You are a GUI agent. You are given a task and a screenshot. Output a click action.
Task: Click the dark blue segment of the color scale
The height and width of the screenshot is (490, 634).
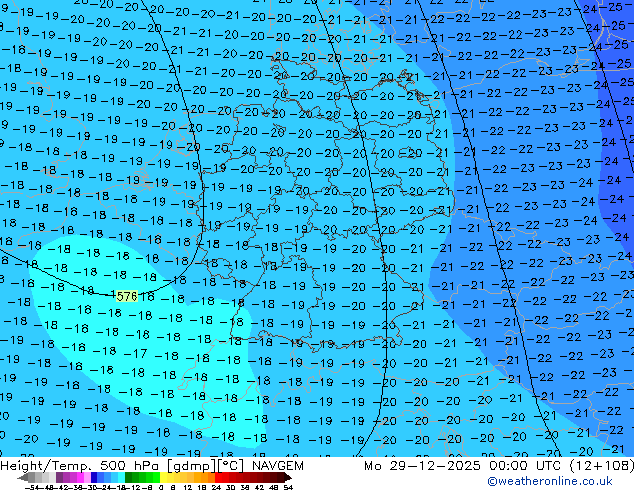pos(94,477)
